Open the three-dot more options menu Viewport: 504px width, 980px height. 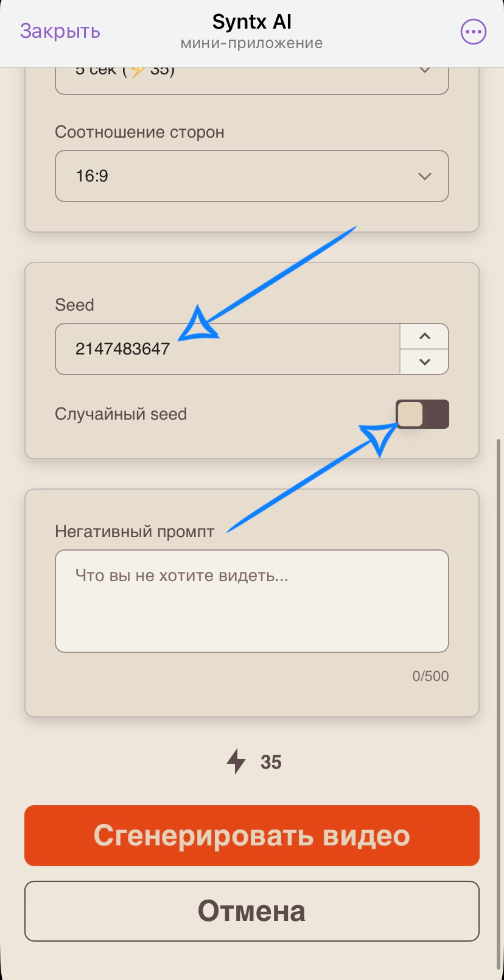(473, 32)
